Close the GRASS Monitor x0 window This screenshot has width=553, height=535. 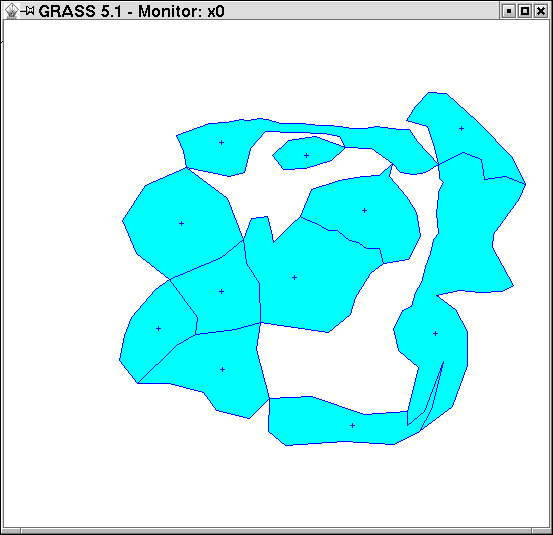coord(541,11)
